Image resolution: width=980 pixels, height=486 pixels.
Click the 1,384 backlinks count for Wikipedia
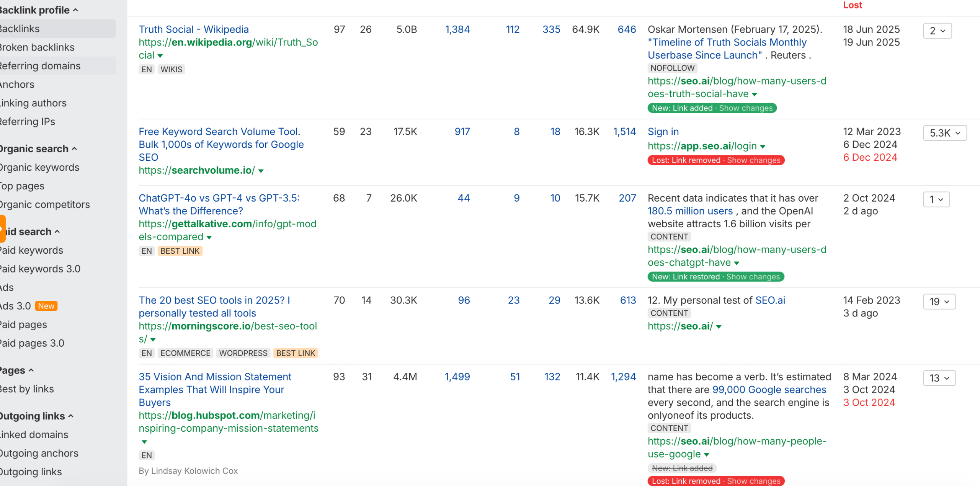pyautogui.click(x=457, y=29)
